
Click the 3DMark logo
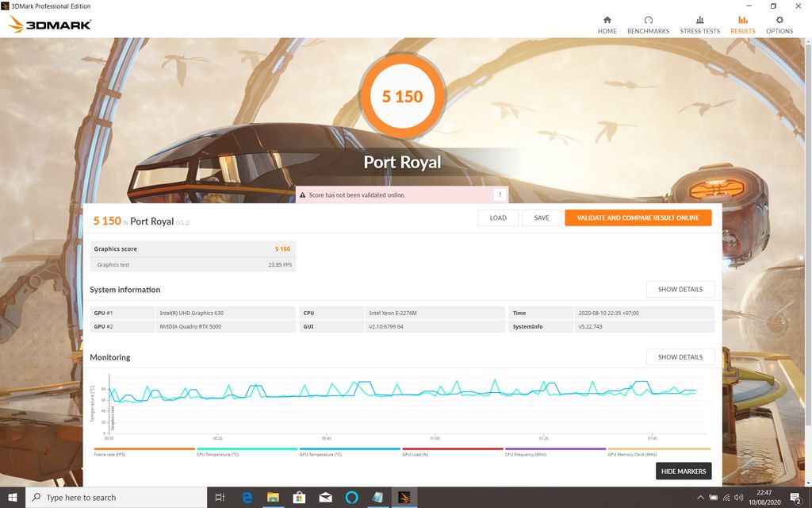point(50,24)
